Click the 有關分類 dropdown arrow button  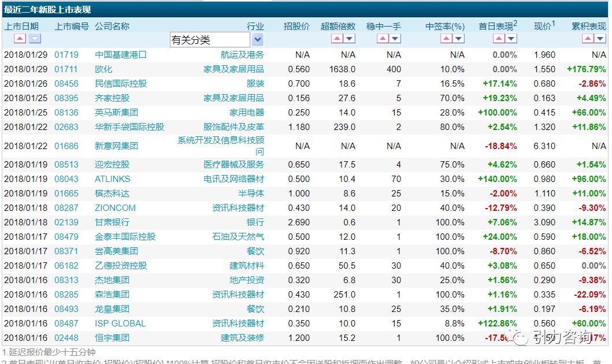pos(258,39)
